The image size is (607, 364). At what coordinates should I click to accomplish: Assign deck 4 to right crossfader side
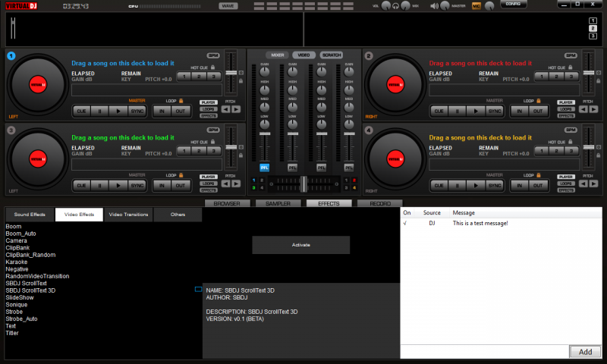354,188
